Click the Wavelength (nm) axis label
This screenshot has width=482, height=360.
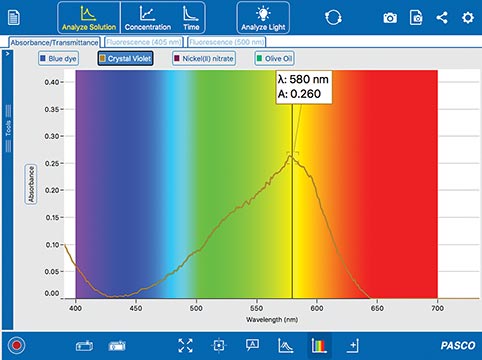point(272,320)
